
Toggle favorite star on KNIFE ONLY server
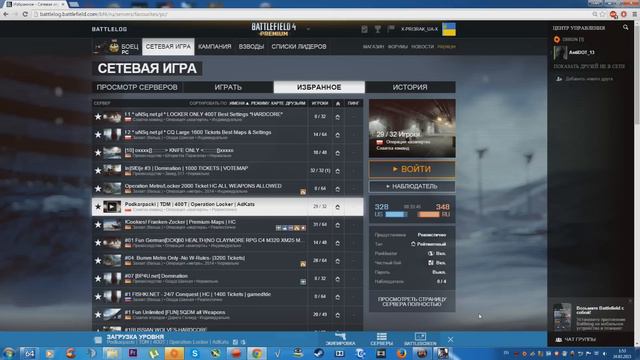(98, 153)
